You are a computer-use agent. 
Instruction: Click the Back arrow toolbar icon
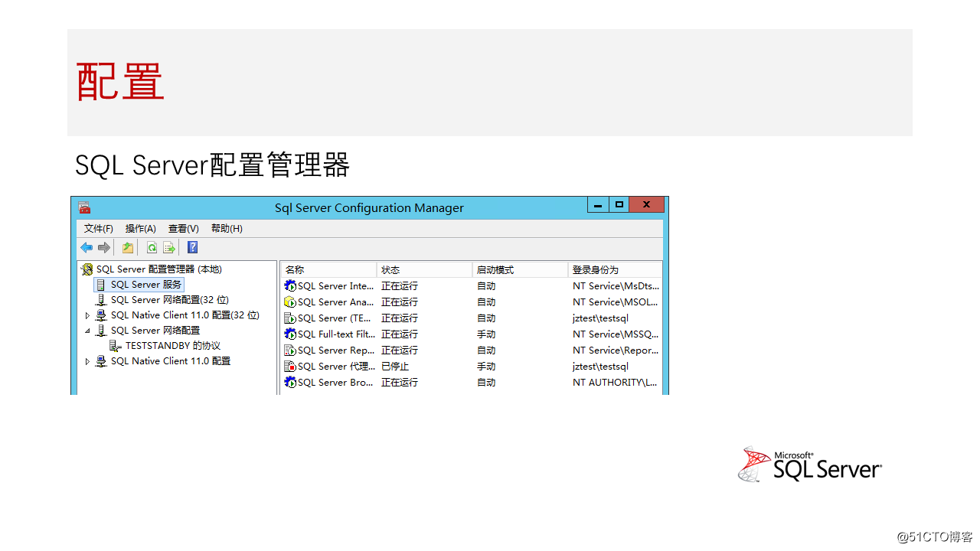tap(87, 248)
